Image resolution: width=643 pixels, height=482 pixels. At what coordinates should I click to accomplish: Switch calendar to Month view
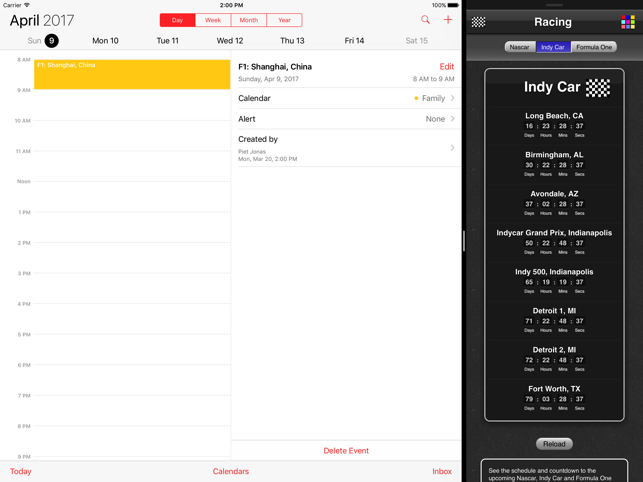click(249, 20)
